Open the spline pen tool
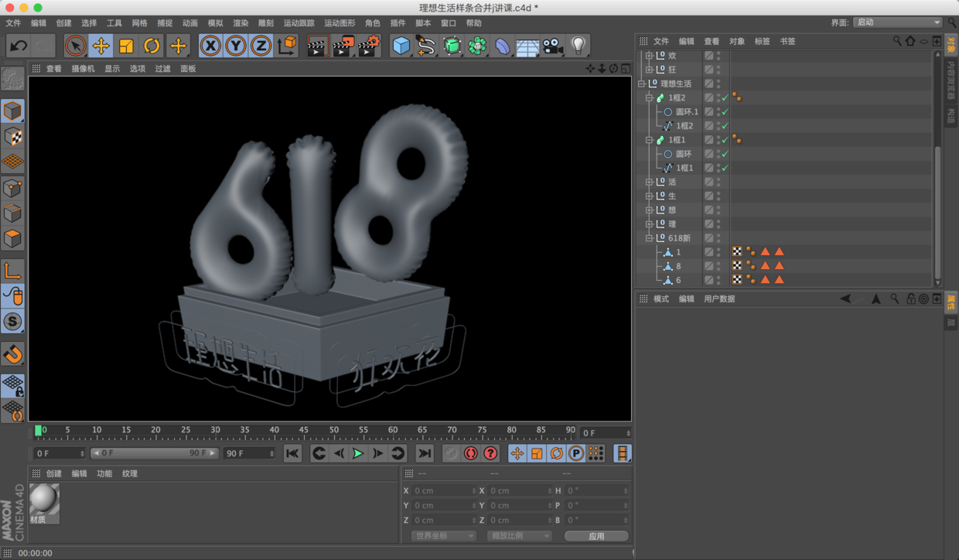This screenshot has height=560, width=959. (426, 46)
